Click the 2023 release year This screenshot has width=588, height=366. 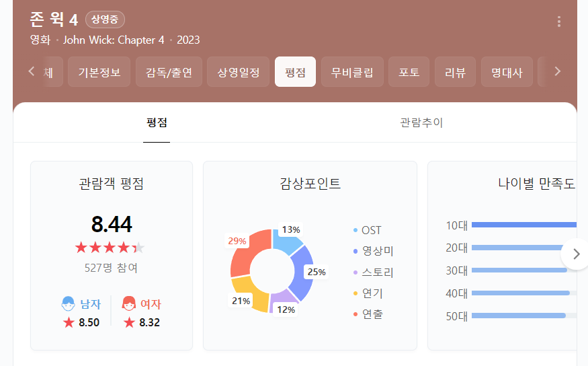pyautogui.click(x=188, y=40)
